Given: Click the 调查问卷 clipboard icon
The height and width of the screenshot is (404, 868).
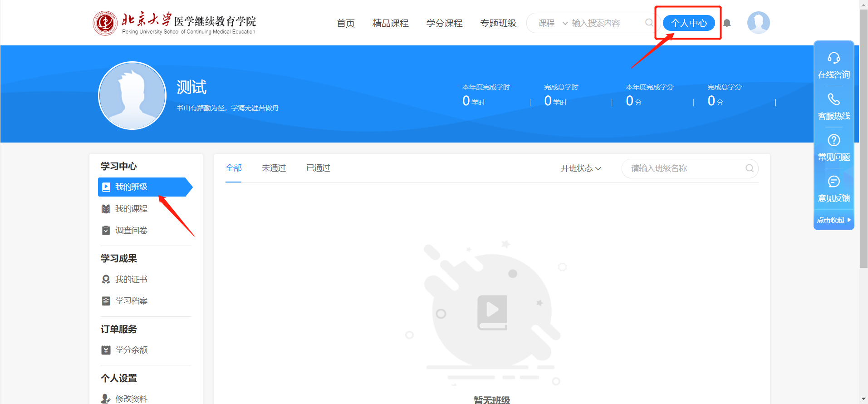Looking at the screenshot, I should (106, 231).
